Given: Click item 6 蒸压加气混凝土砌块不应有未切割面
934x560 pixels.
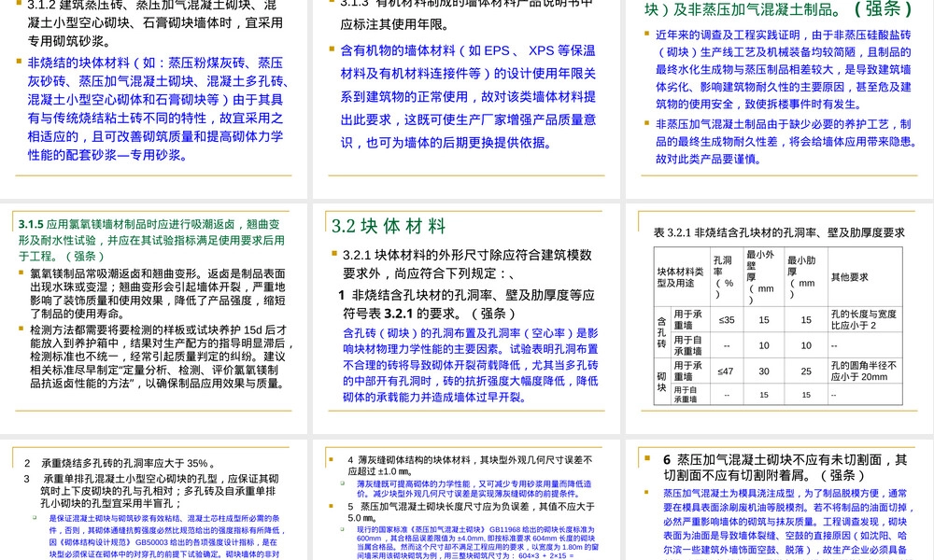Looking at the screenshot, I should pos(785,468).
